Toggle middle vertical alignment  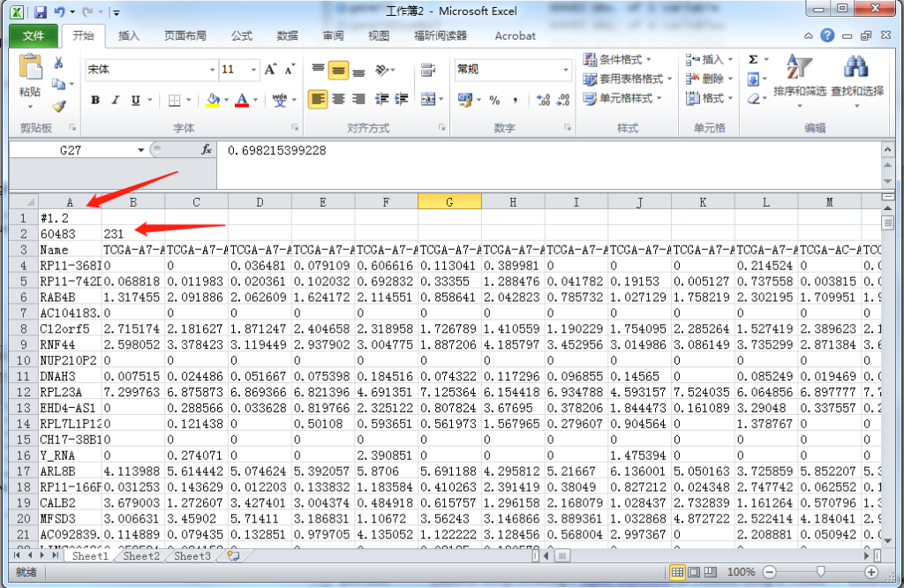pos(338,70)
